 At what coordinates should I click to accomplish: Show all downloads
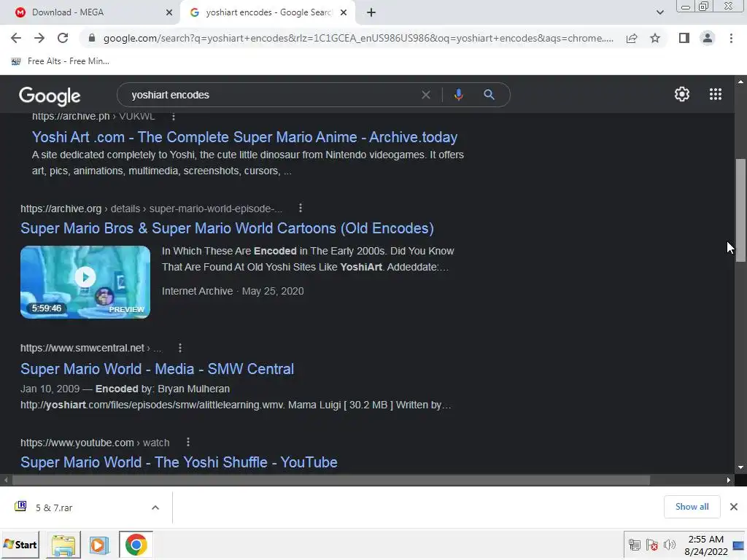point(692,507)
